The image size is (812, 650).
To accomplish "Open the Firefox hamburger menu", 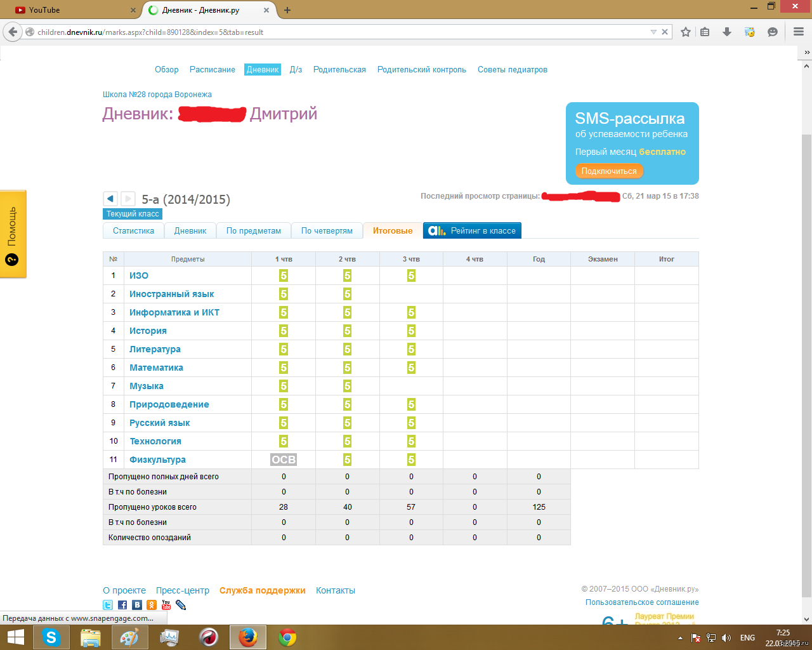I will tap(799, 32).
